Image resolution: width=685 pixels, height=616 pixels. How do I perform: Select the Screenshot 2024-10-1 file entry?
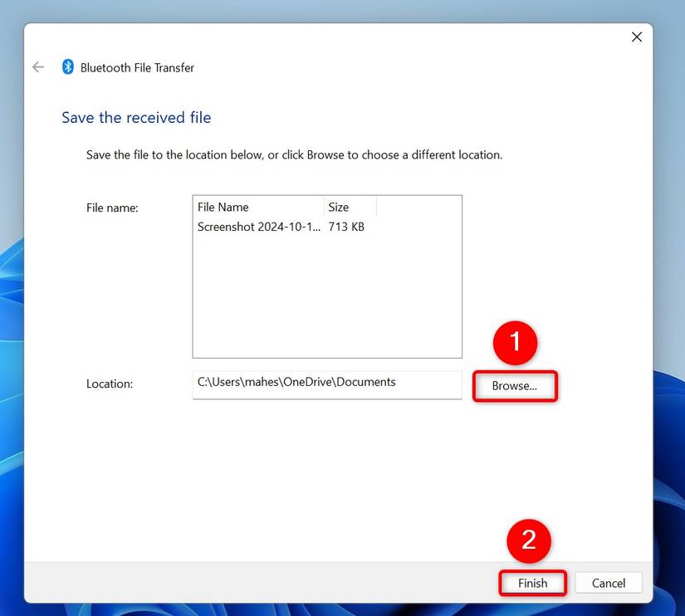click(x=257, y=227)
